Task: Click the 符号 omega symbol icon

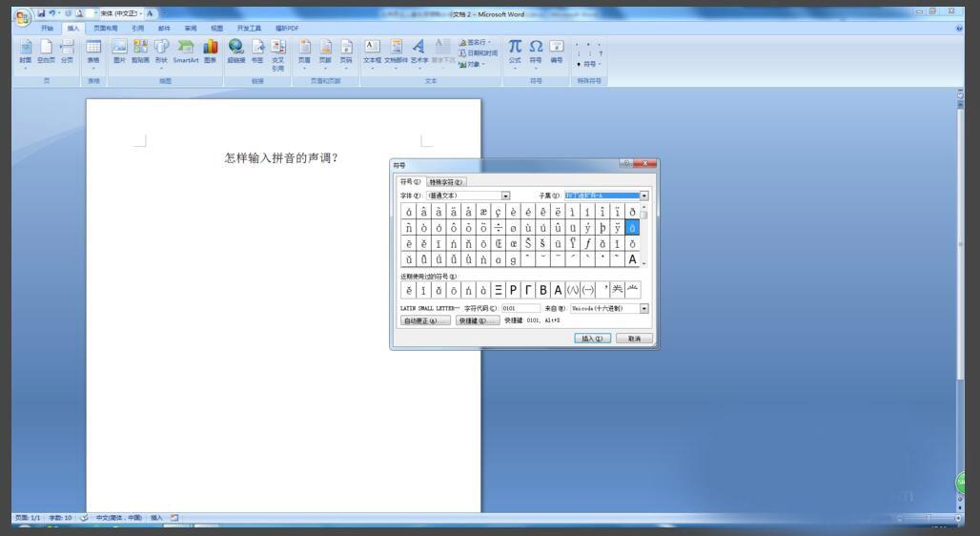Action: pos(536,48)
